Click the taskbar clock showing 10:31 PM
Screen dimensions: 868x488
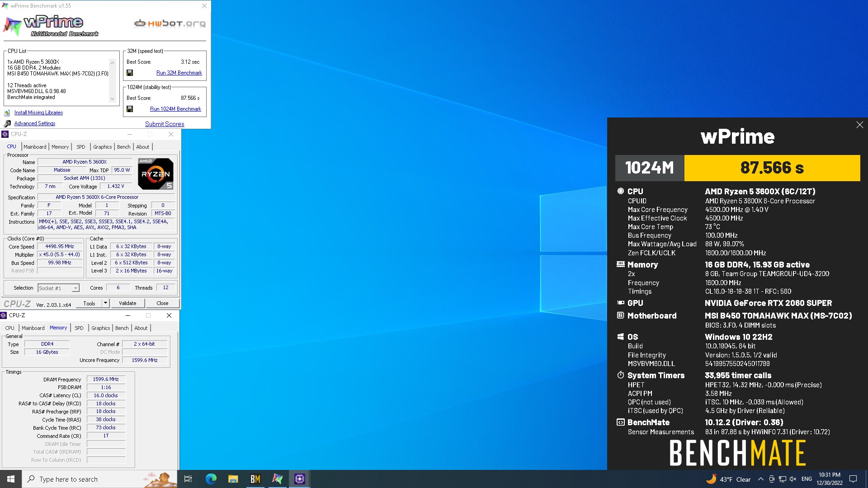click(x=829, y=479)
